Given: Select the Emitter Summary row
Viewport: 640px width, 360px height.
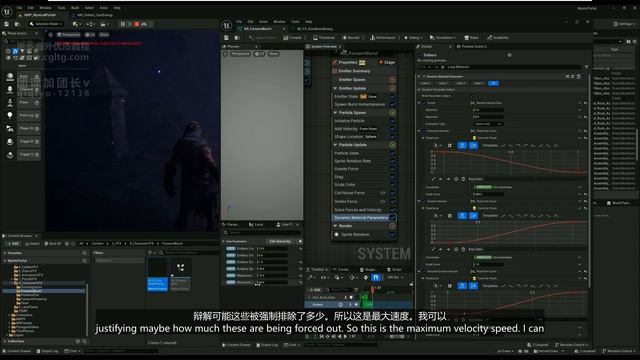Looking at the screenshot, I should 364,71.
